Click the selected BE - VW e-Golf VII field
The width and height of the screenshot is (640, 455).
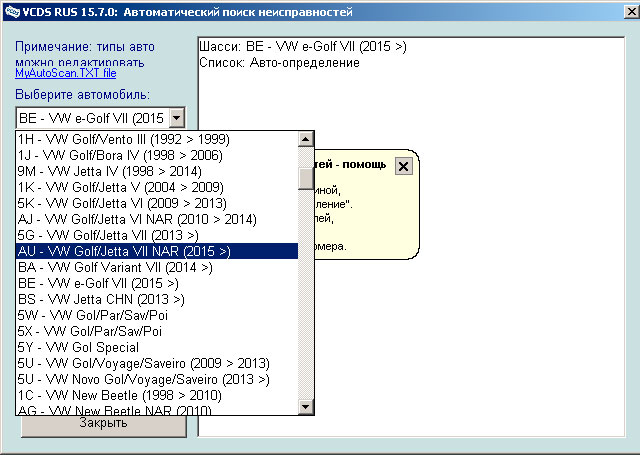click(90, 118)
